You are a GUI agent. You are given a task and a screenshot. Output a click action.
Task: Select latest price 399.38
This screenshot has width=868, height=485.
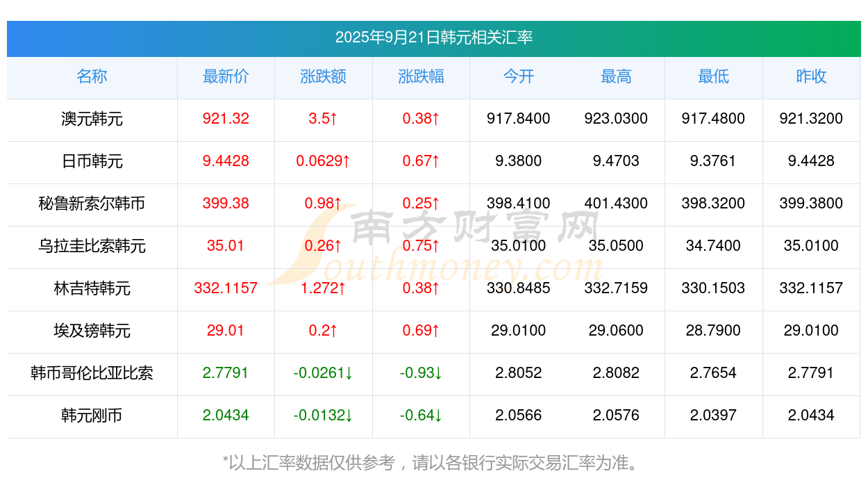pos(226,204)
